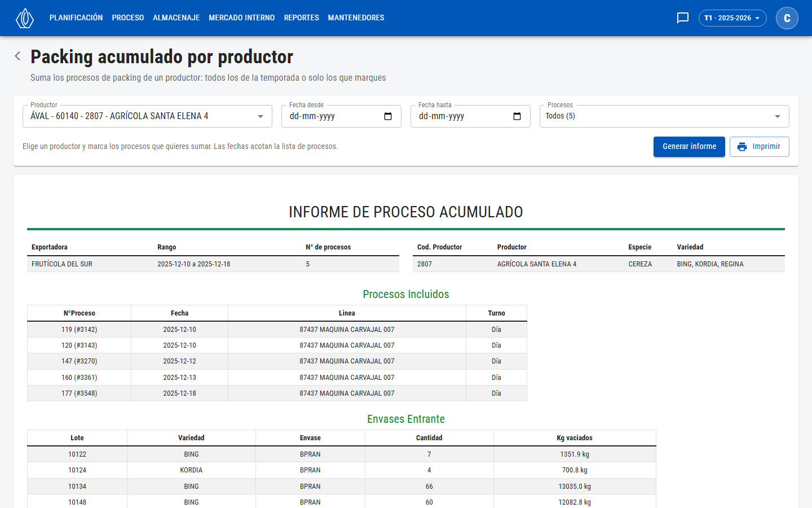Open the REPORTES menu

[x=302, y=18]
